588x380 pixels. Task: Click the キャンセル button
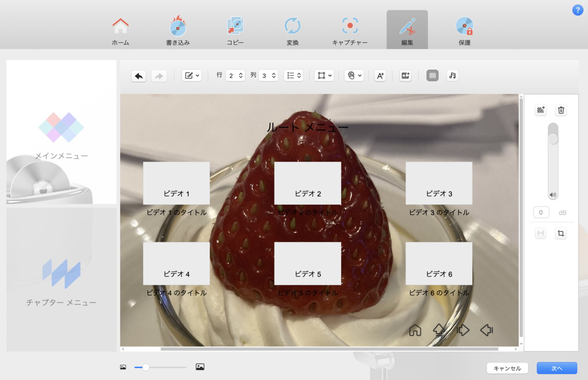507,368
